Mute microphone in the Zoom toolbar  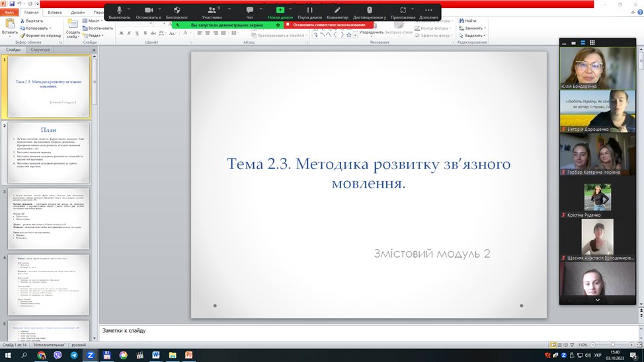tap(120, 11)
